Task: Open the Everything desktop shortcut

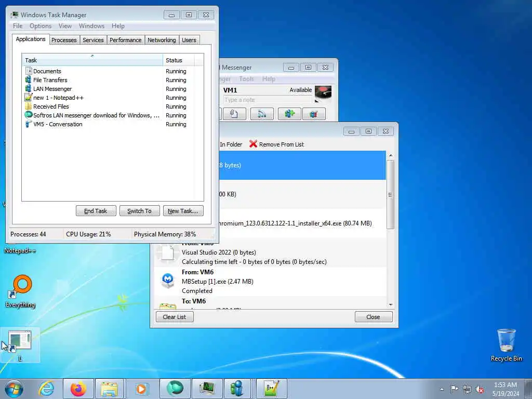Action: (x=20, y=291)
